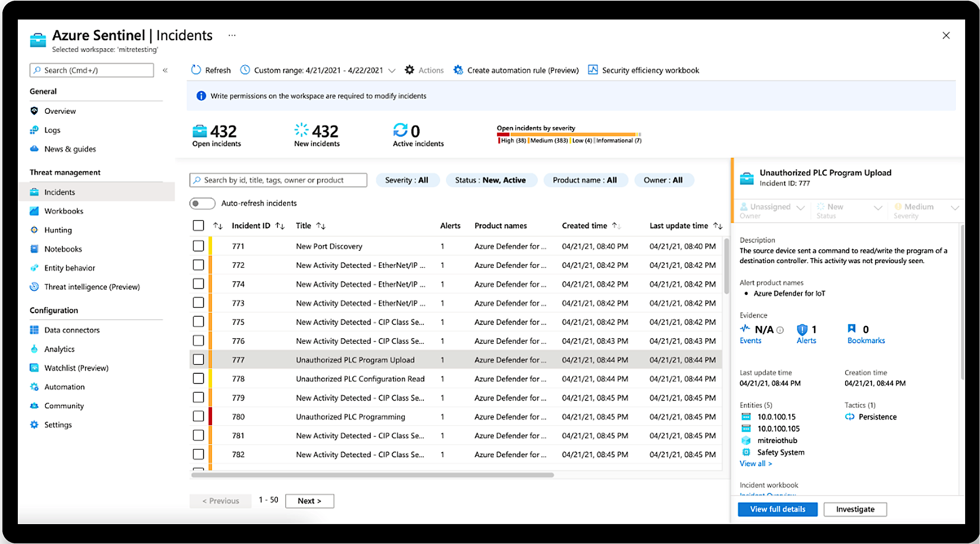Screen dimensions: 980x544
Task: Click the Actions gear icon
Action: pos(409,70)
